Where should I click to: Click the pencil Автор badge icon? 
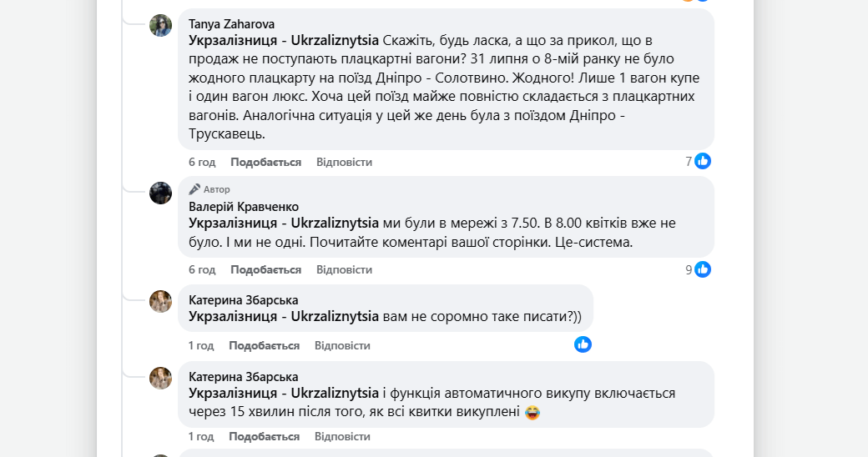click(x=194, y=189)
